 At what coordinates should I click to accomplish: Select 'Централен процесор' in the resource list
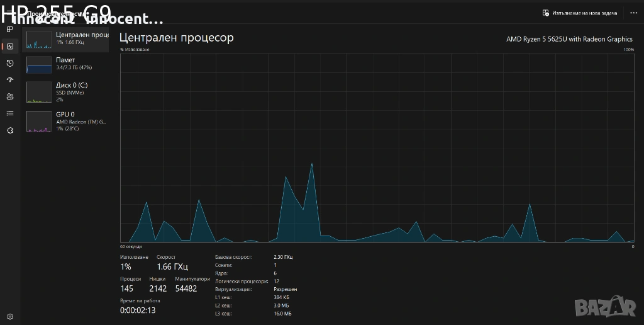pyautogui.click(x=65, y=38)
